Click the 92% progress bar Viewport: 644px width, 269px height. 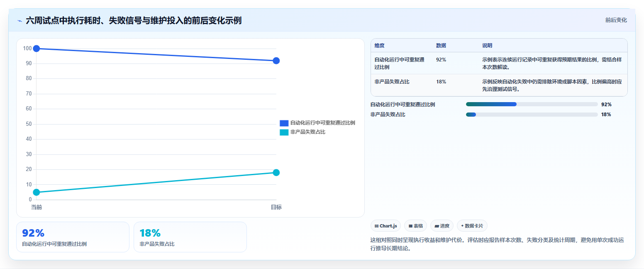coord(532,104)
